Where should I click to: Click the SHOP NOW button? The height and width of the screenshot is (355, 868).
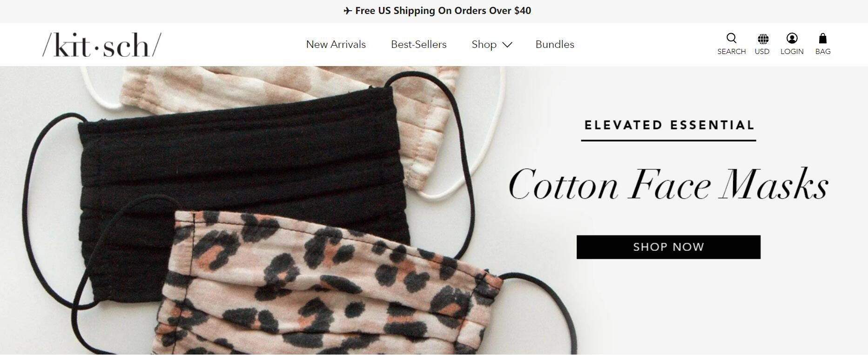click(668, 247)
